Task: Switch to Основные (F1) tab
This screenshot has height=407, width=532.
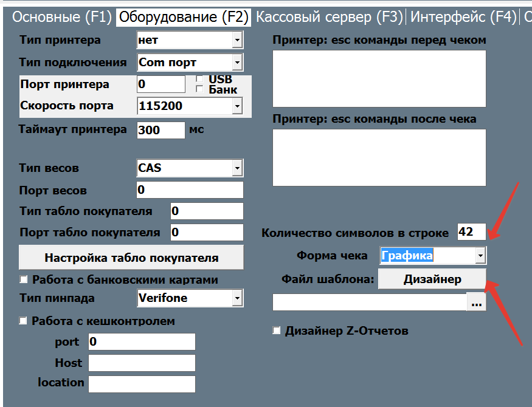Action: 63,17
